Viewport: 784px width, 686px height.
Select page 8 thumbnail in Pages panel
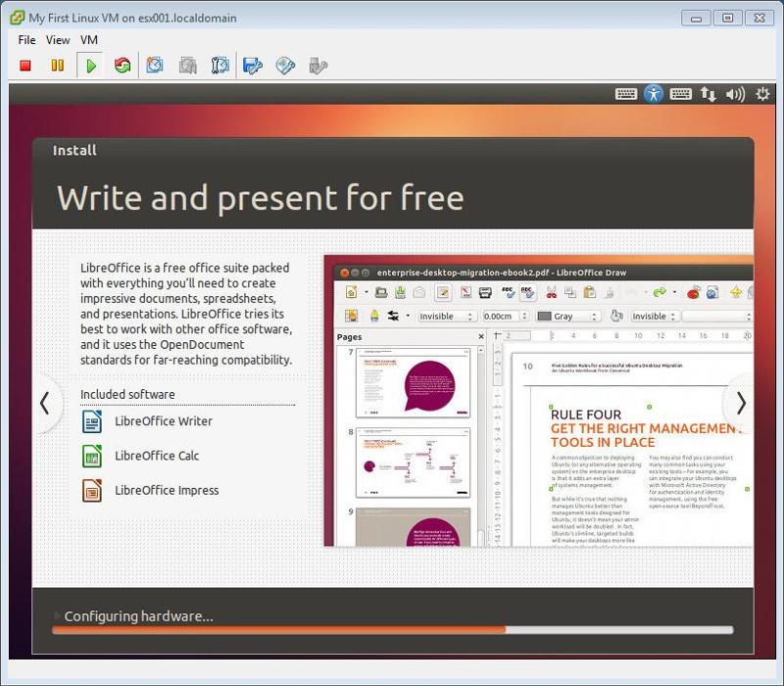click(413, 463)
